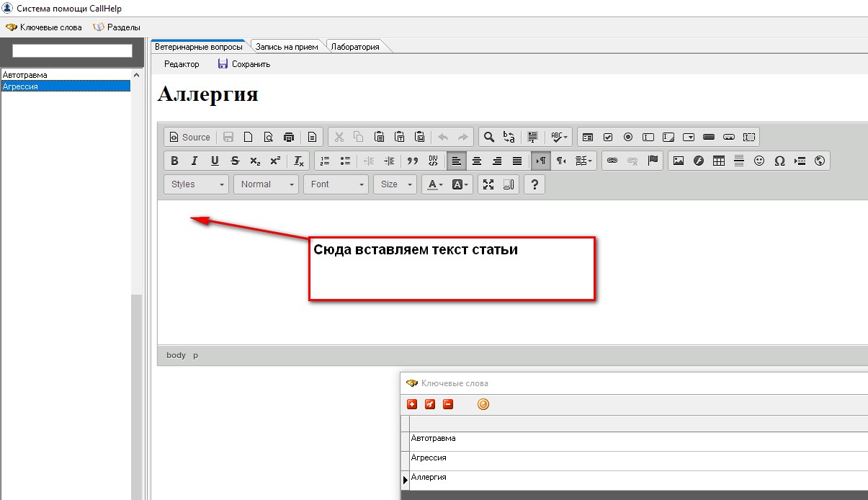Open the Size dropdown
This screenshot has width=868, height=500.
[395, 184]
